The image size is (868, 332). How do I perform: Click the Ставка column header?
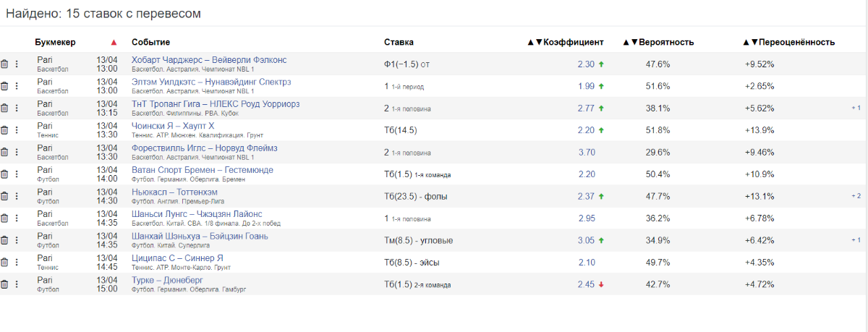pyautogui.click(x=399, y=42)
